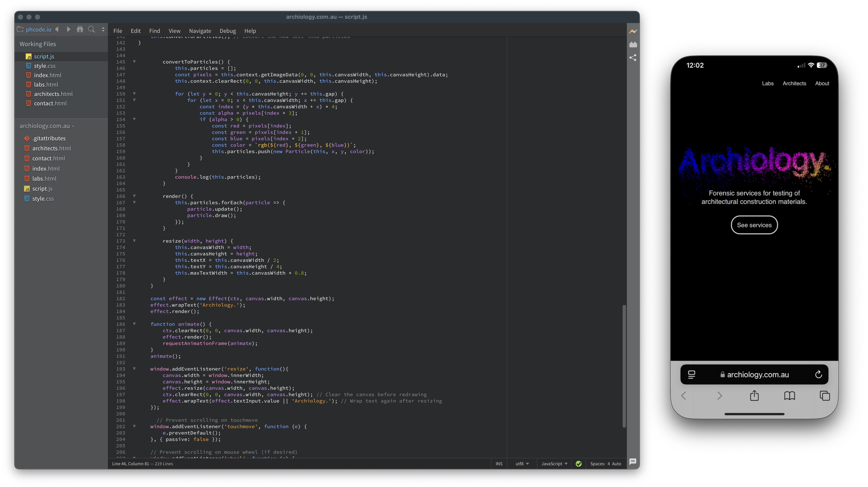Open style.css in project tree

pyautogui.click(x=43, y=199)
